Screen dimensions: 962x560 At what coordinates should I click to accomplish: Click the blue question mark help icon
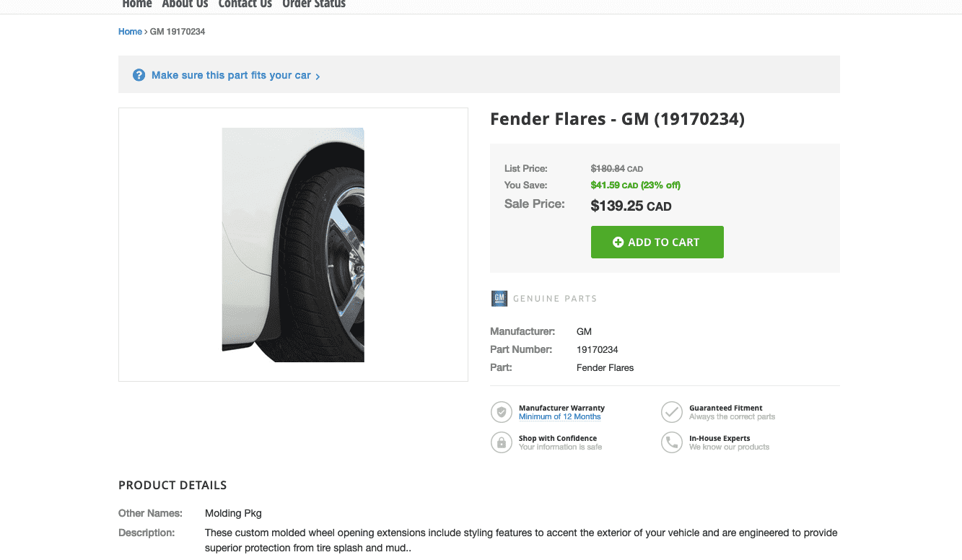tap(139, 75)
